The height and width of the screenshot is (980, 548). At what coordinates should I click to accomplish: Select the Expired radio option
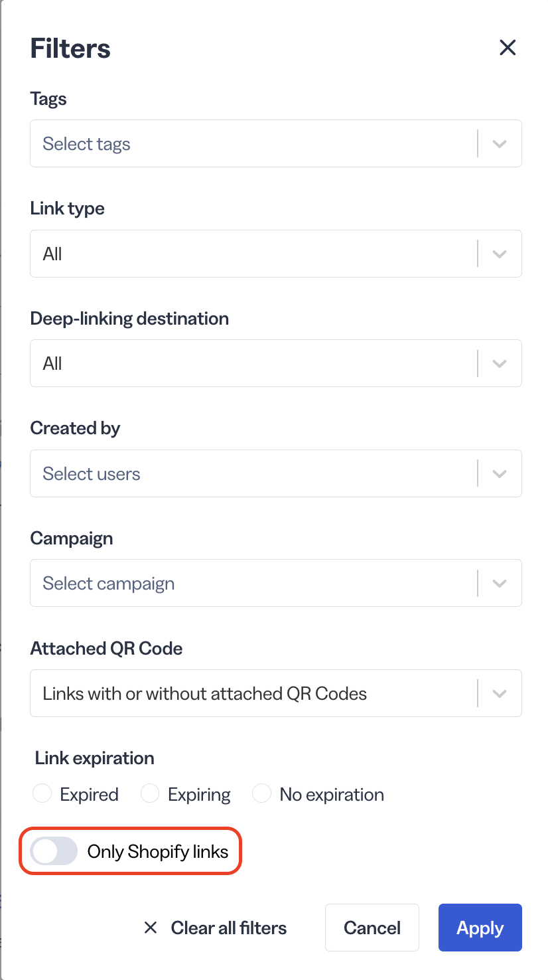point(42,793)
